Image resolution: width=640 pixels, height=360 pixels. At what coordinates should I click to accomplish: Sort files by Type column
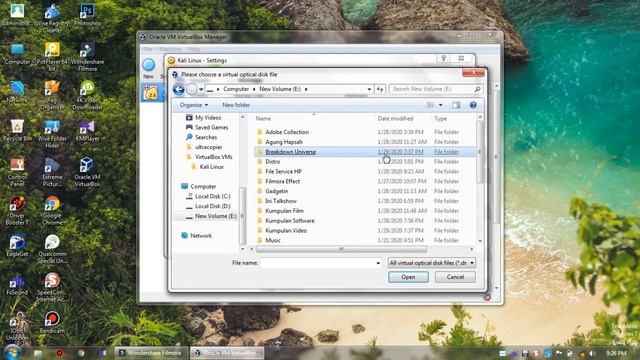453,118
